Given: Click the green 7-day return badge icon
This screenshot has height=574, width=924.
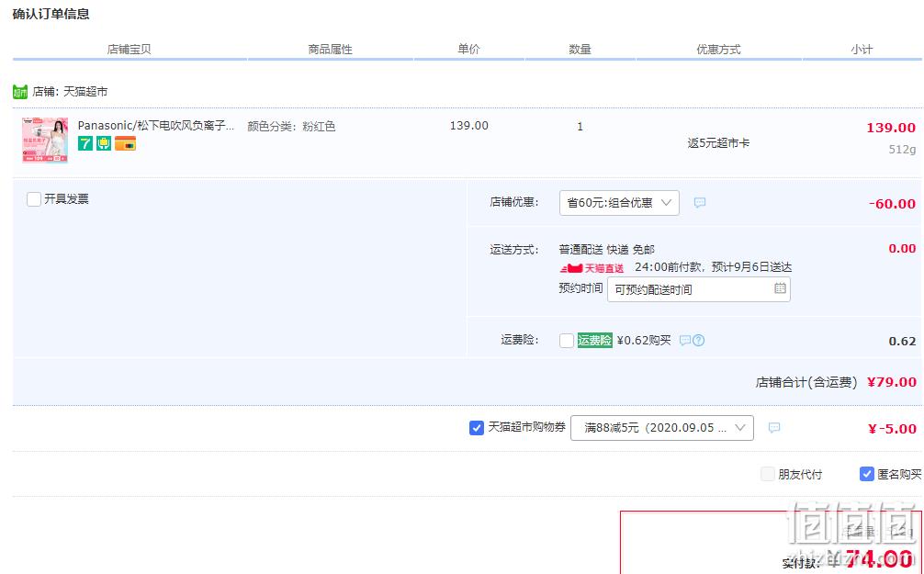Looking at the screenshot, I should click(85, 143).
